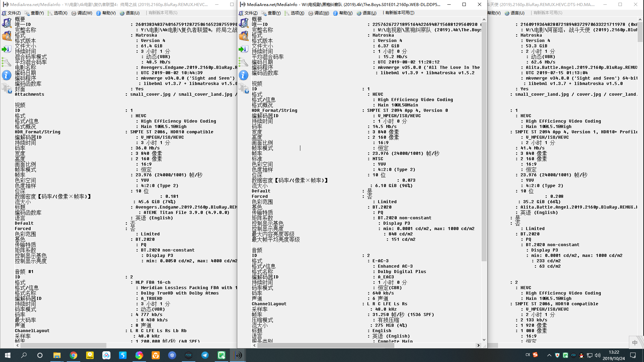Click '6.37 GiB' file size in The Boys window
The image size is (644, 362).
coord(389,46)
